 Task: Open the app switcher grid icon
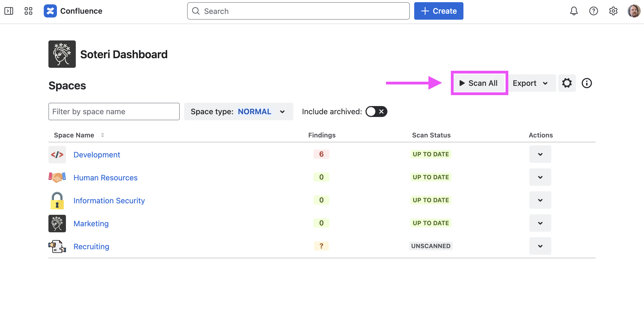[x=28, y=11]
